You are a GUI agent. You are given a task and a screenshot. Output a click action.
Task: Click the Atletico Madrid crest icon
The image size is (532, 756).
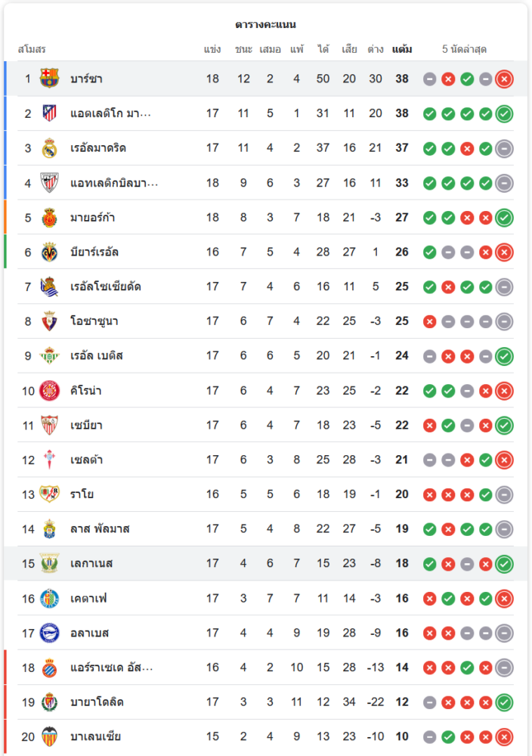[50, 113]
